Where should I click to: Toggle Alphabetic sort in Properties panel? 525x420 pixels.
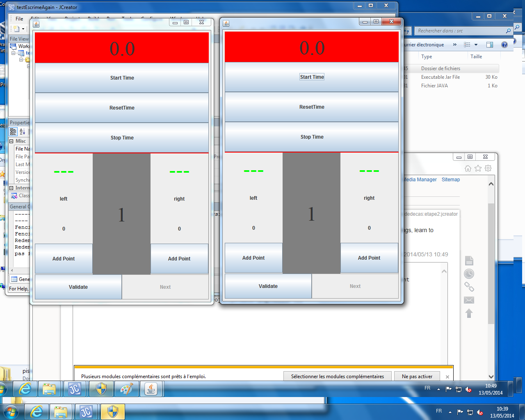(x=22, y=132)
